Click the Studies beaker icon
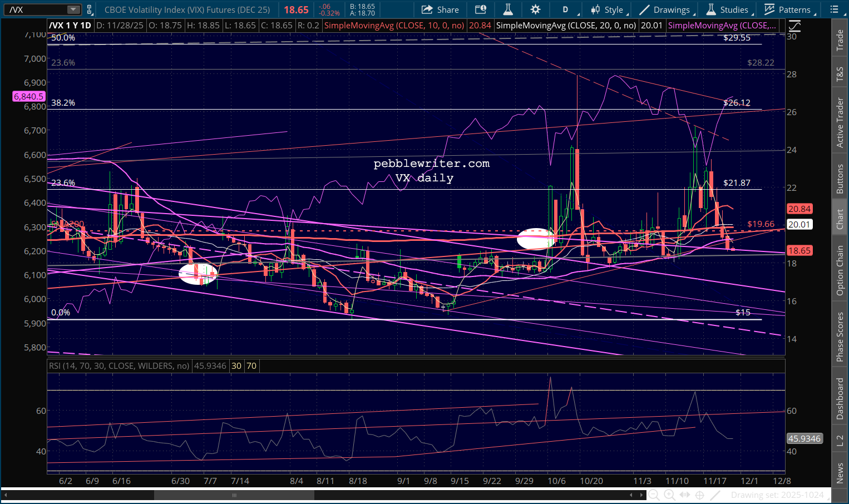 pos(711,9)
